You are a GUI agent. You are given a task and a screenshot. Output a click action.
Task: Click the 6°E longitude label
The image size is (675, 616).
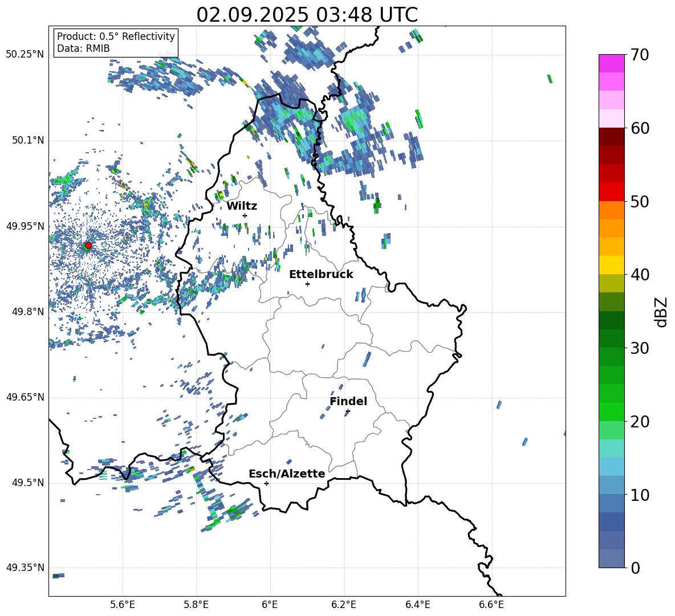(270, 605)
